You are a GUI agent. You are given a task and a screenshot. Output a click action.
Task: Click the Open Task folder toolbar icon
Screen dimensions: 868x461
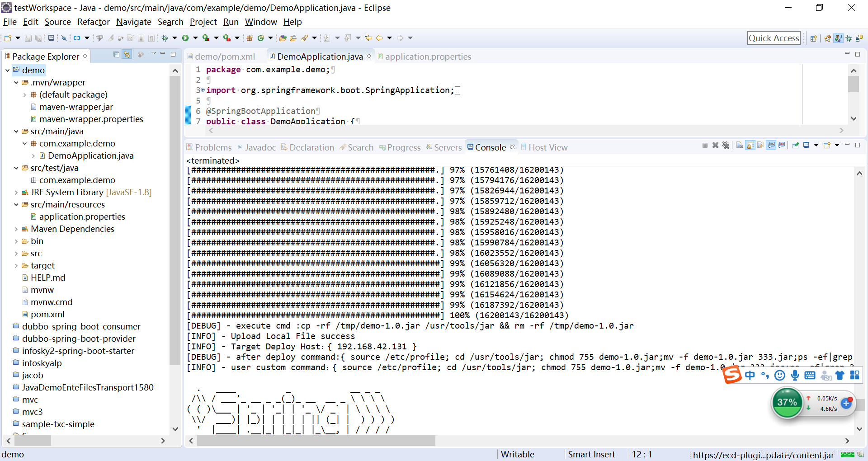[293, 38]
